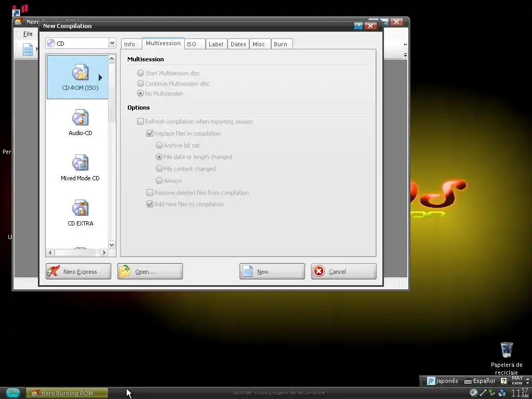
Task: Toggle Remove deleted files from compilation
Action: click(x=197, y=193)
